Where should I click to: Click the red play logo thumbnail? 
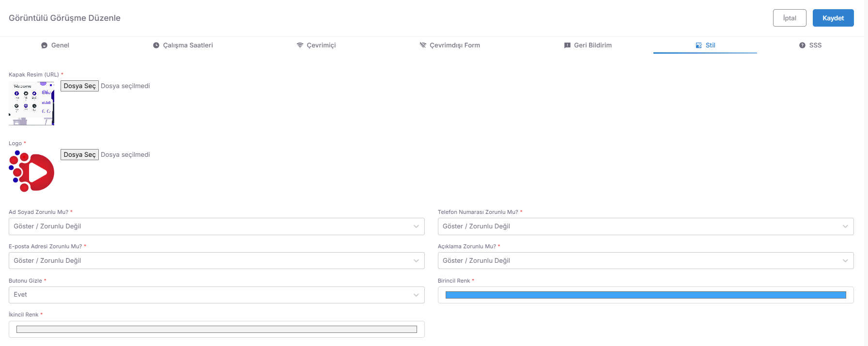(x=31, y=171)
